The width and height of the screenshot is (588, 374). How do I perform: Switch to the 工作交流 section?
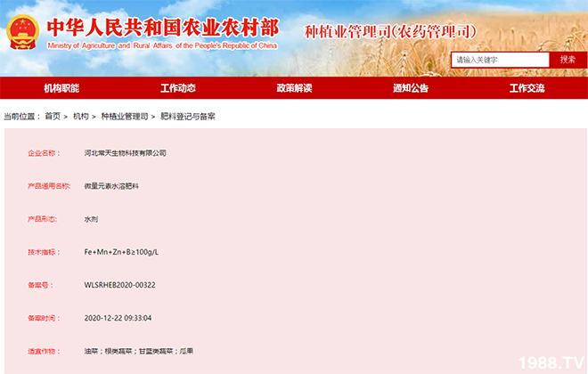point(527,88)
